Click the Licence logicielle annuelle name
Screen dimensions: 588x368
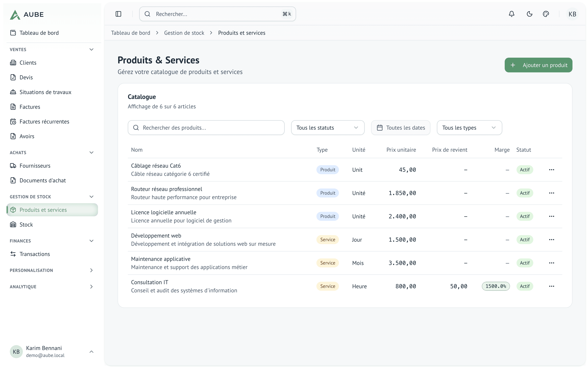point(164,212)
